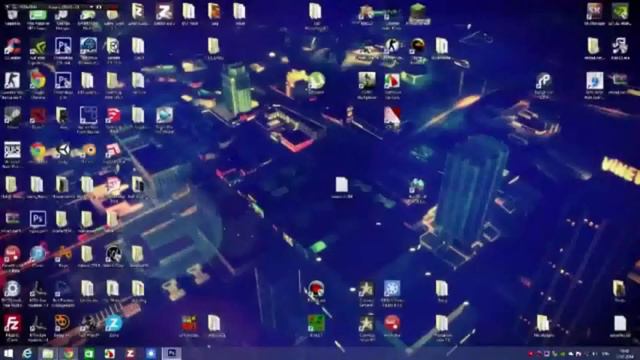Open Counter-Strike icon beside Mortal Kombat
The height and width of the screenshot is (360, 640).
(x=392, y=46)
